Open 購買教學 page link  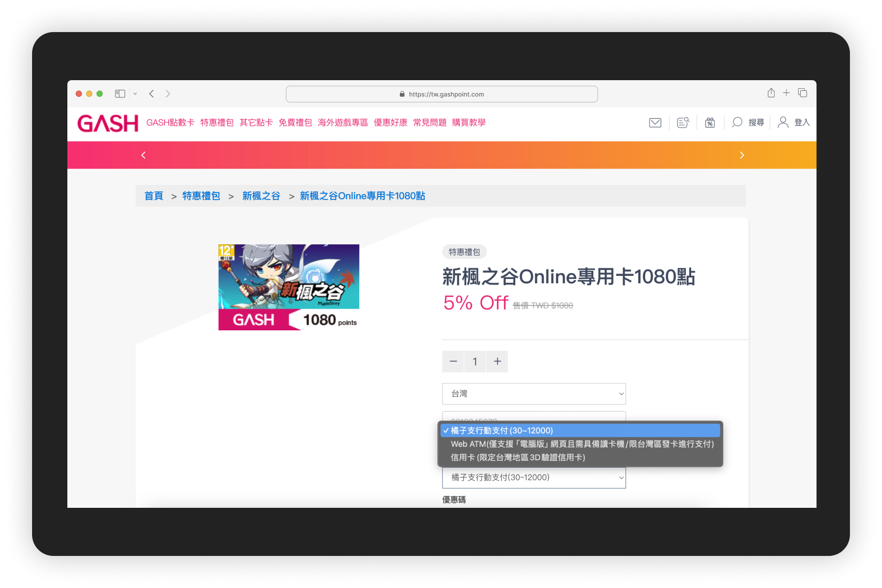(x=469, y=122)
